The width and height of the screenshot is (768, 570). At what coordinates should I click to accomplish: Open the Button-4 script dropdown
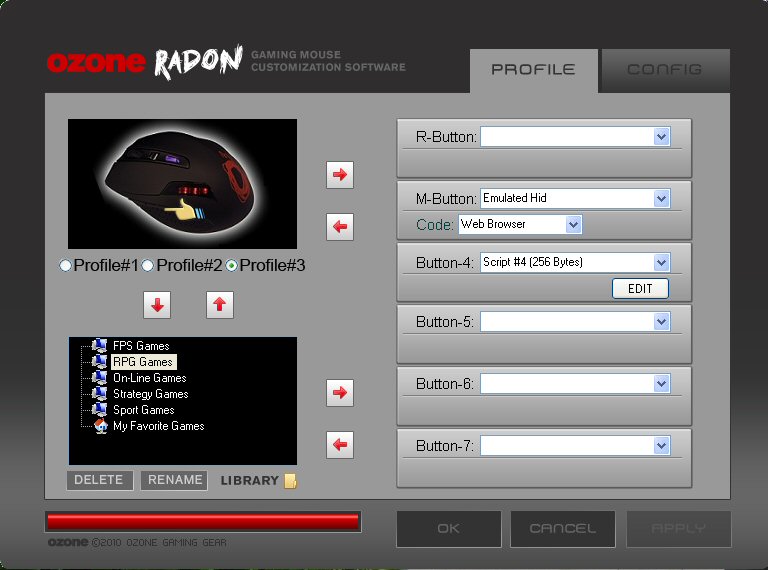[x=661, y=262]
